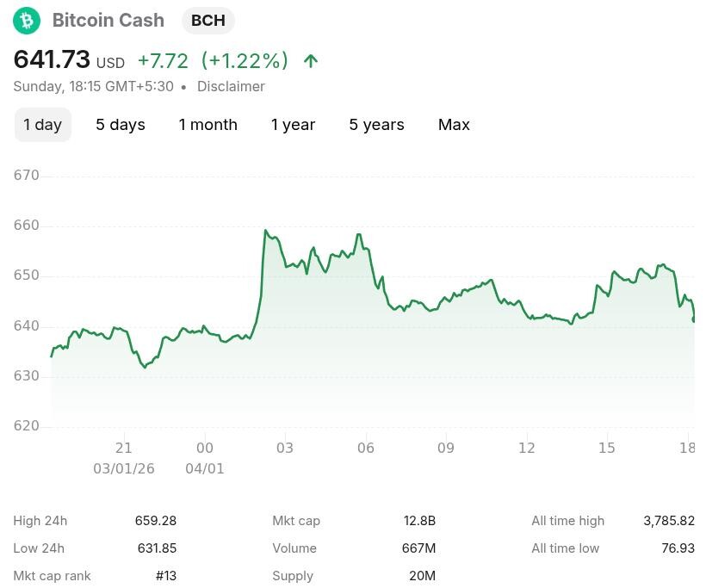Show the 5 years chart

tap(377, 125)
